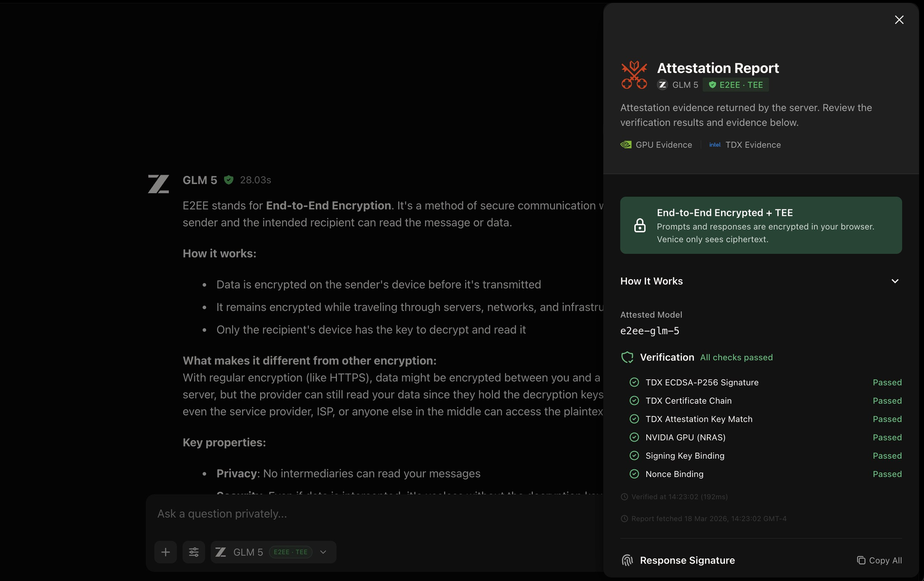This screenshot has height=581, width=924.
Task: Click the Intel TDX Evidence logo
Action: 715,145
